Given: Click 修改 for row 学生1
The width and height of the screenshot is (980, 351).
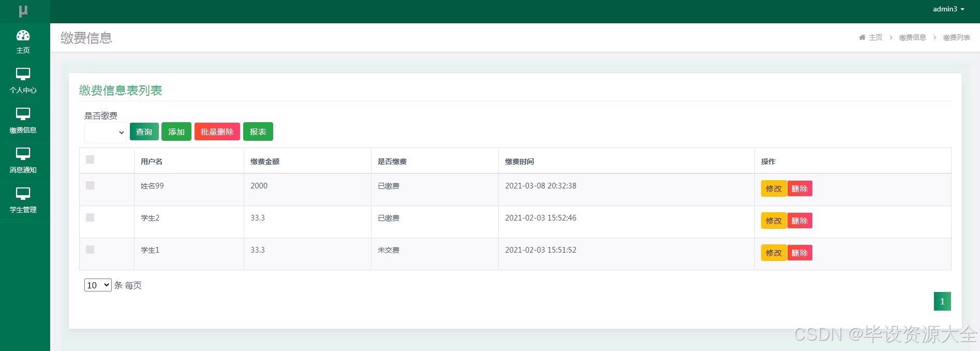Looking at the screenshot, I should click(x=774, y=253).
